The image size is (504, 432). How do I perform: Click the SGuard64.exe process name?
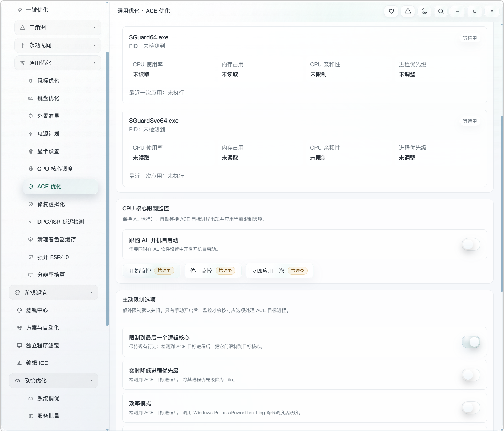click(149, 37)
